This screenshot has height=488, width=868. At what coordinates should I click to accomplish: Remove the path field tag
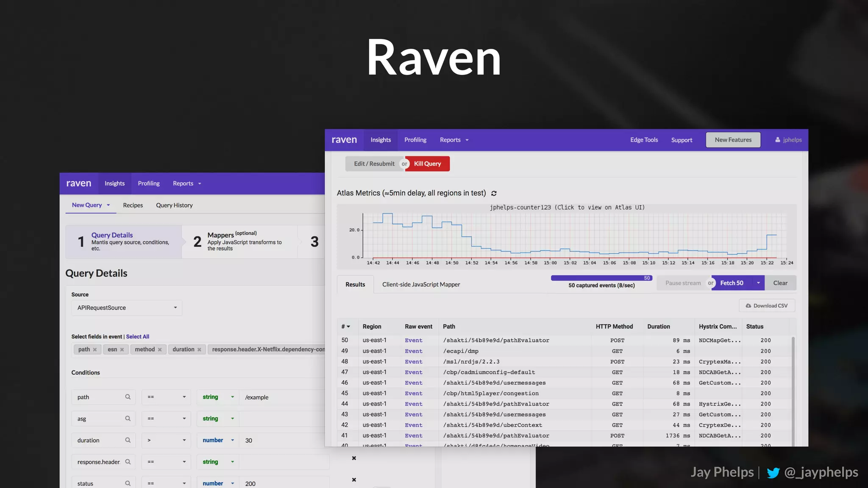95,349
